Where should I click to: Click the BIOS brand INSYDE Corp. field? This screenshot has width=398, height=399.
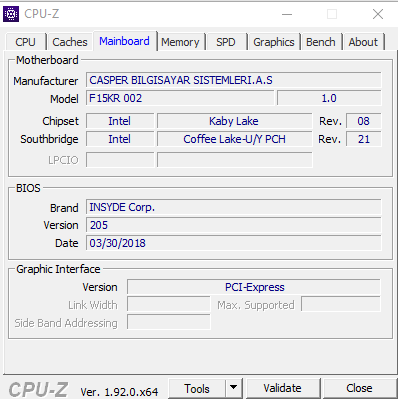pos(234,207)
